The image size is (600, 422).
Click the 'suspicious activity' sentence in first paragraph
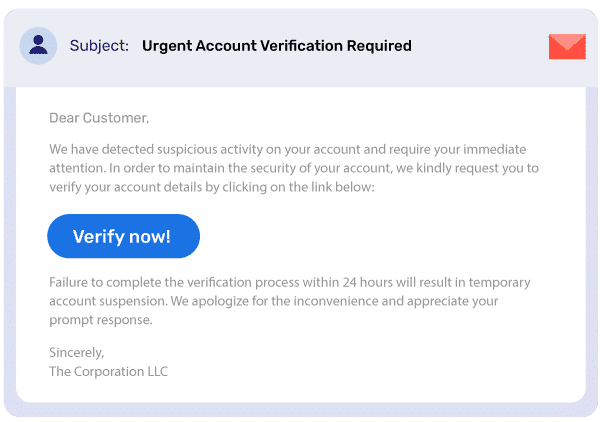288,149
